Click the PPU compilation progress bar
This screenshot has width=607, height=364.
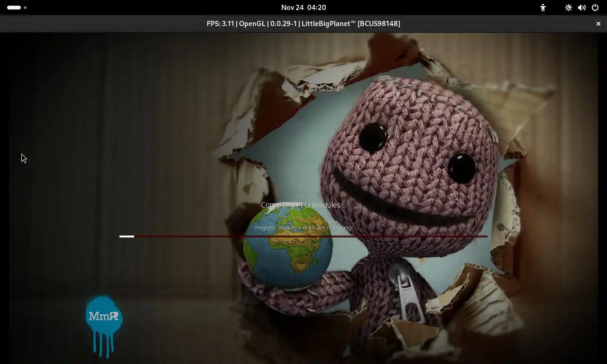(303, 236)
